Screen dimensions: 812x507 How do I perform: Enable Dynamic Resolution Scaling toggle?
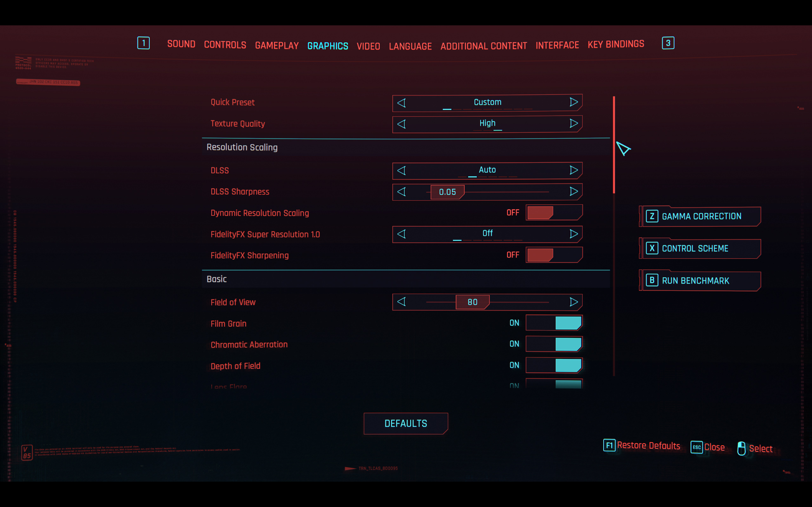[x=553, y=213]
